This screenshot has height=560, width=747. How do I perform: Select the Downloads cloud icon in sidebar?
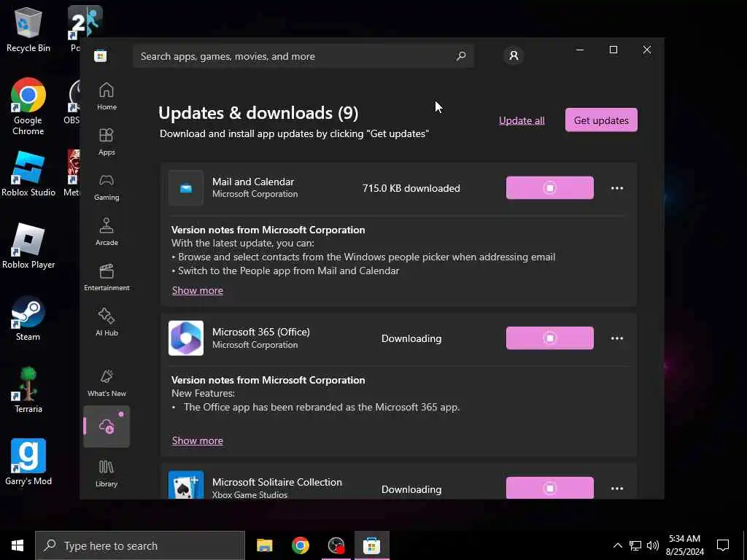click(107, 426)
